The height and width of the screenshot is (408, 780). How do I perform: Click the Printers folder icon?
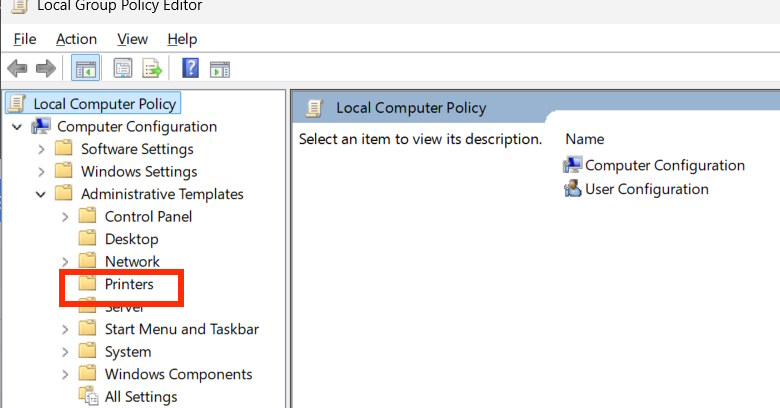pos(88,284)
